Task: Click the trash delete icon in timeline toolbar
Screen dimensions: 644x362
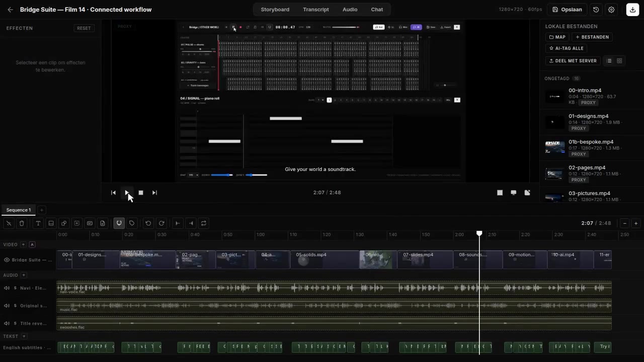Action: (22, 223)
